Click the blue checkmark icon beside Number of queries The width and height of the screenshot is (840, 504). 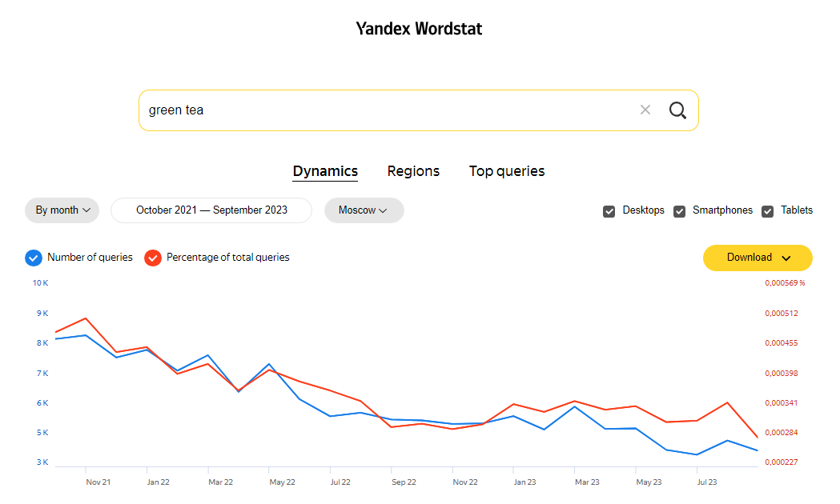click(33, 258)
